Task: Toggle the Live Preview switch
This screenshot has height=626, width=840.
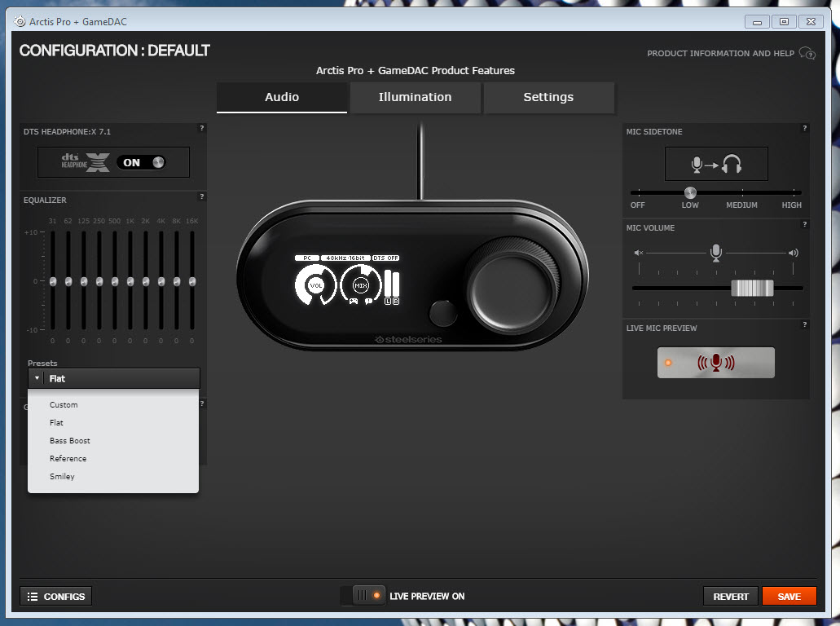Action: pos(363,596)
